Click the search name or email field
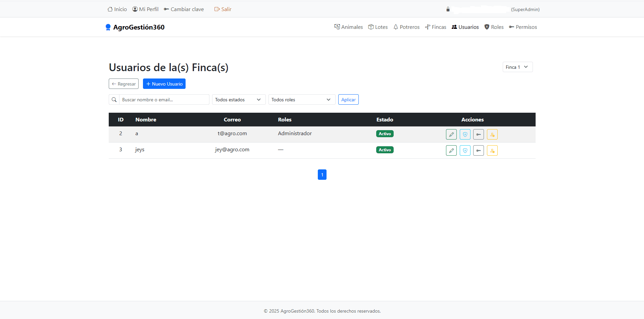Screen dimensions: 644x319 [164, 99]
